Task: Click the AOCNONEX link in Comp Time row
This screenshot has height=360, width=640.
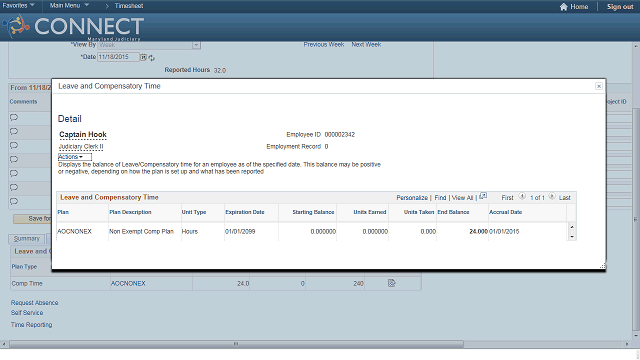Action: 128,283
